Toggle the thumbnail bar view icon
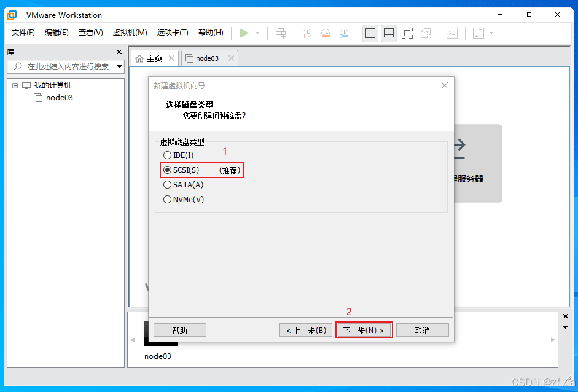The height and width of the screenshot is (392, 578). [x=389, y=33]
